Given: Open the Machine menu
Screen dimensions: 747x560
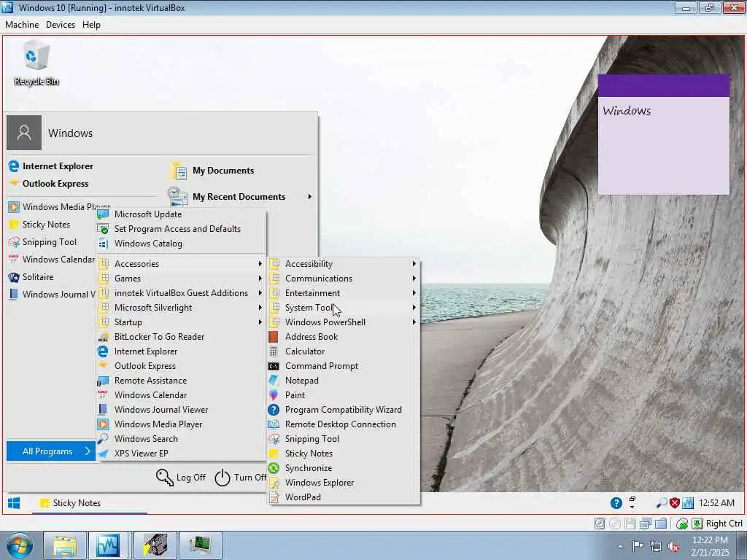Looking at the screenshot, I should pos(22,25).
